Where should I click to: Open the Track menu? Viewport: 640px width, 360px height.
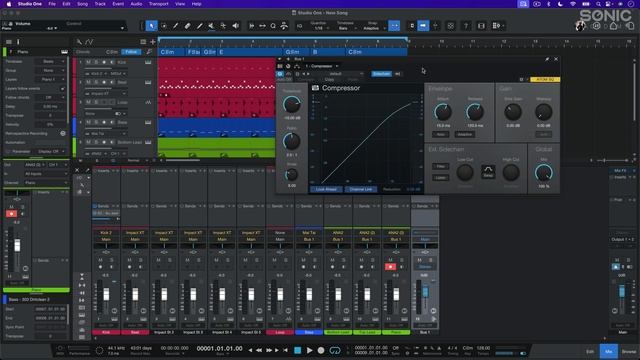[100, 4]
